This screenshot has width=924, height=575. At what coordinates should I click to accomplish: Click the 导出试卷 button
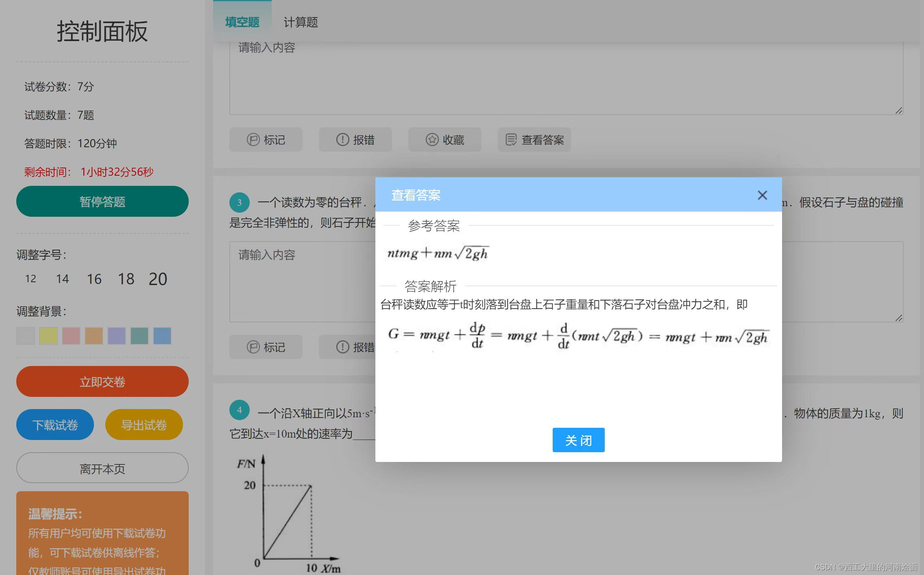[144, 425]
